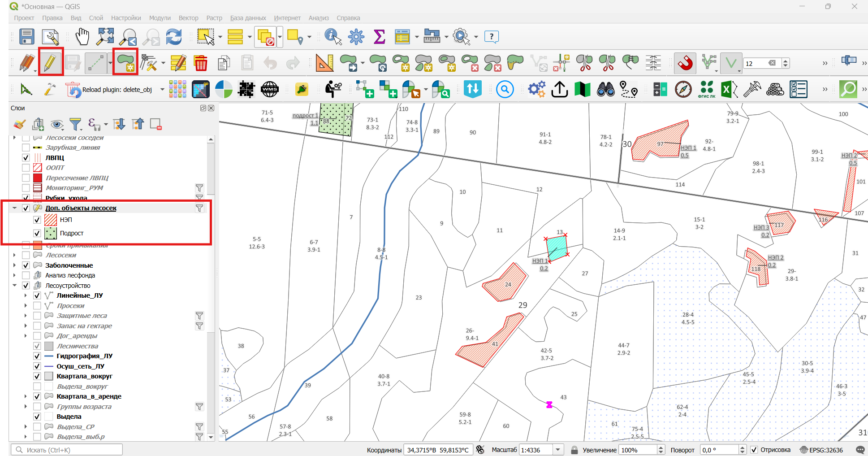Open the Statistical Summary sigma tool
This screenshot has width=868, height=456.
tap(379, 37)
